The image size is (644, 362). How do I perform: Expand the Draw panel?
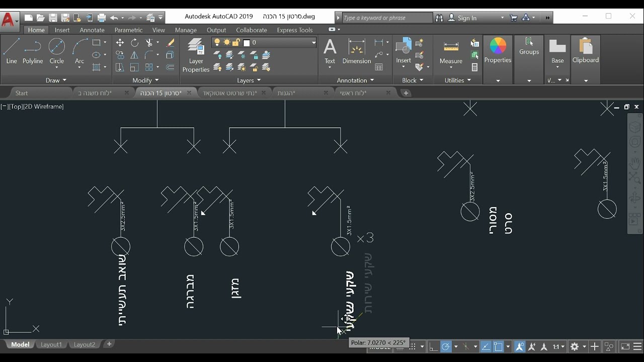(x=56, y=80)
